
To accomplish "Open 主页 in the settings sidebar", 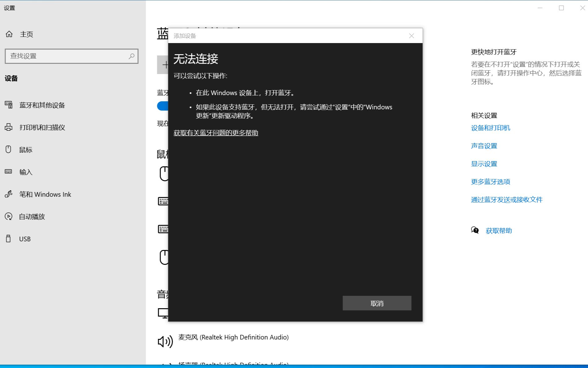I will pos(27,34).
